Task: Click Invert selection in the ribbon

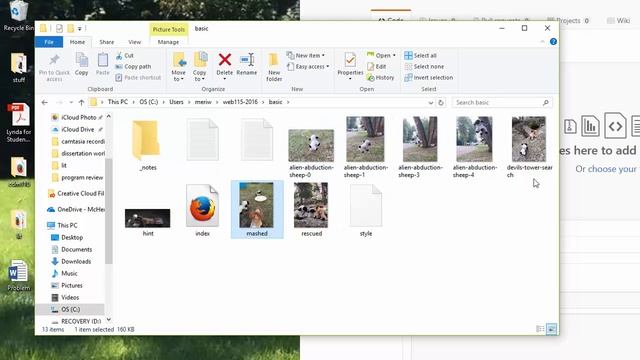Action: (429, 78)
